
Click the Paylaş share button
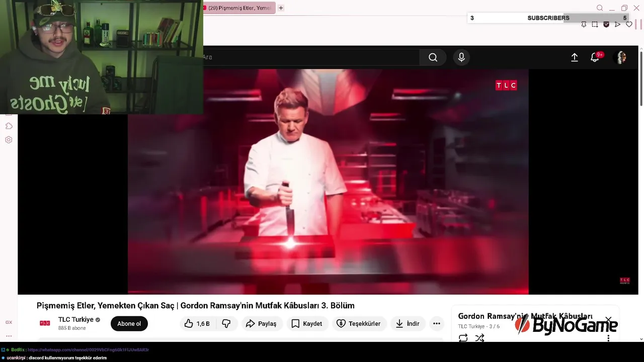262,324
